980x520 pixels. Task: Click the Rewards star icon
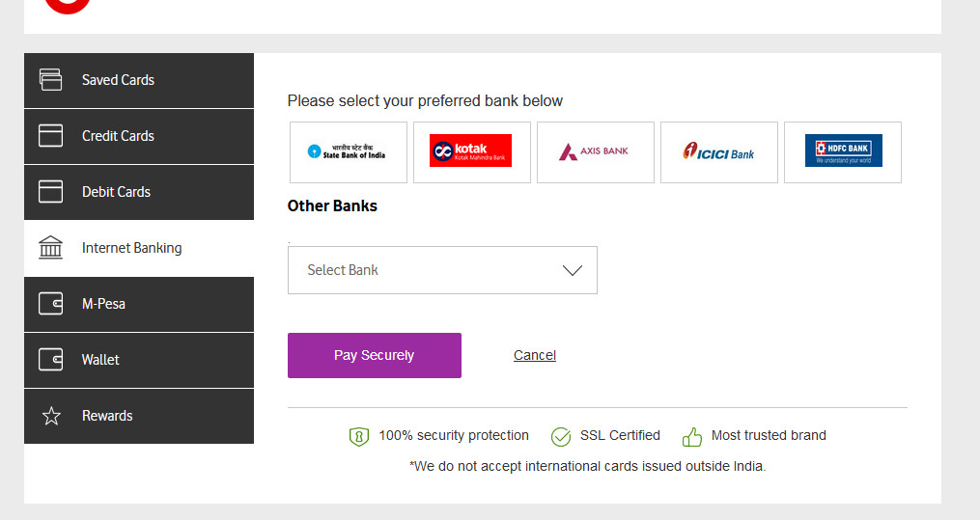pyautogui.click(x=51, y=416)
